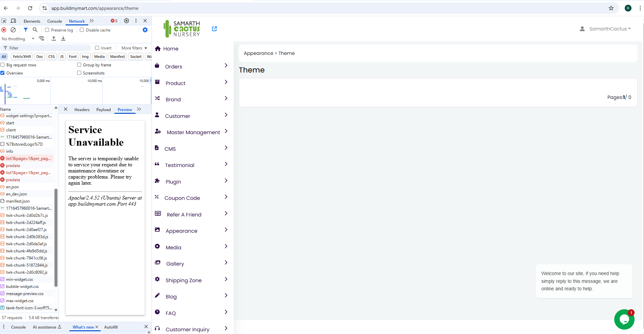Enable Group by frame

click(x=79, y=65)
